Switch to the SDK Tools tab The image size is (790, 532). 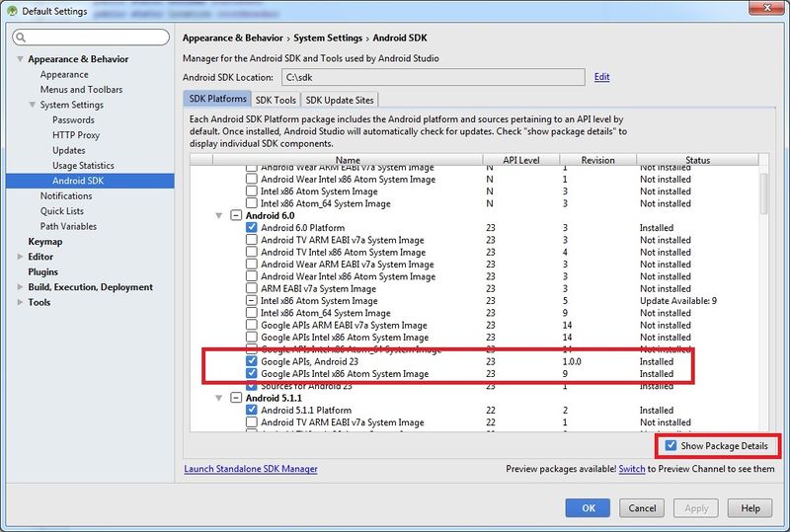pos(276,100)
